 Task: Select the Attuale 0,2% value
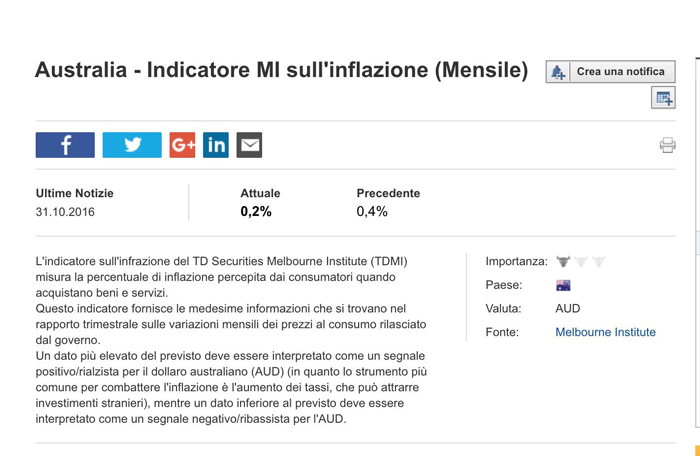tap(256, 211)
